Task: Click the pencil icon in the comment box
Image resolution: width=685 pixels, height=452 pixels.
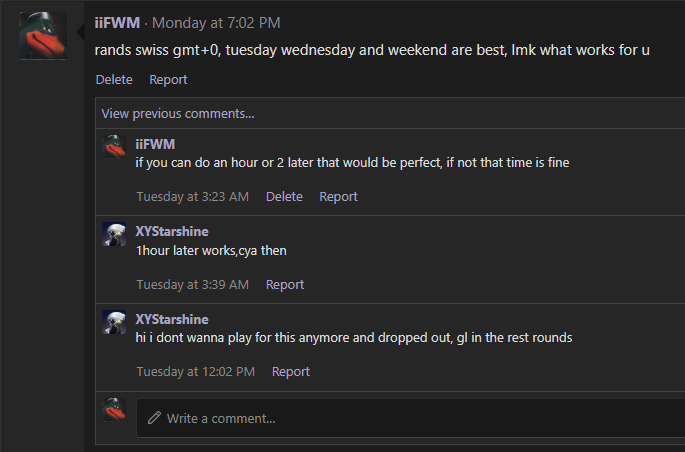Action: (154, 418)
